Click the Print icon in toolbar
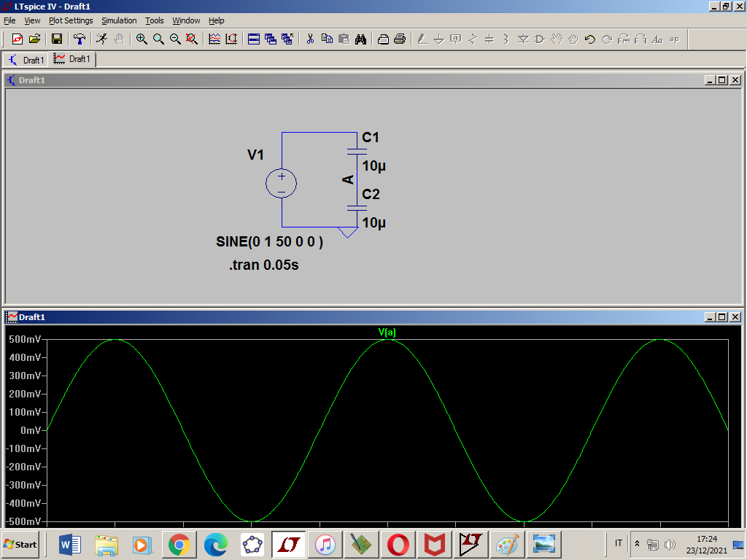Viewport: 747px width, 560px height. tap(400, 39)
